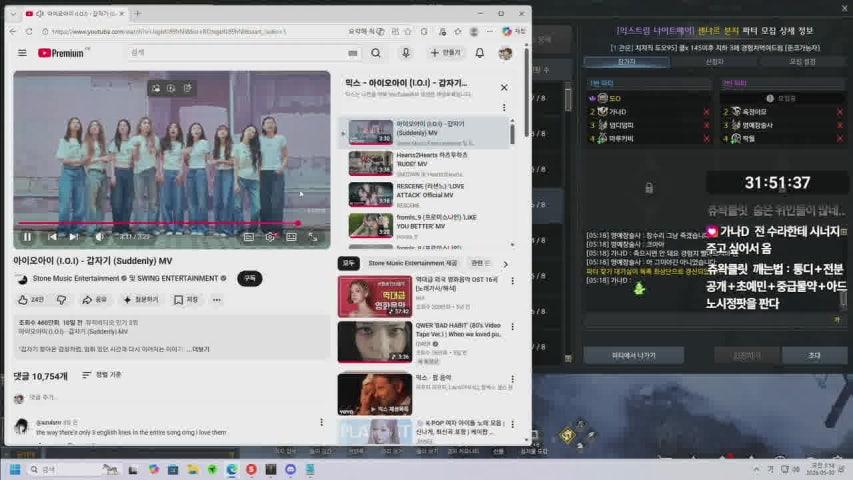The height and width of the screenshot is (480, 853).
Task: Save the video to a playlist
Action: (186, 300)
